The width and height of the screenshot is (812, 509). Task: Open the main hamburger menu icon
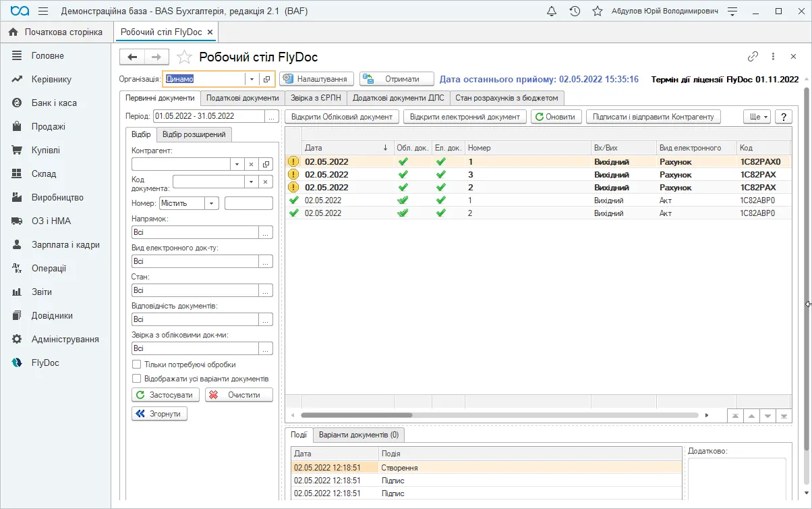click(x=43, y=11)
